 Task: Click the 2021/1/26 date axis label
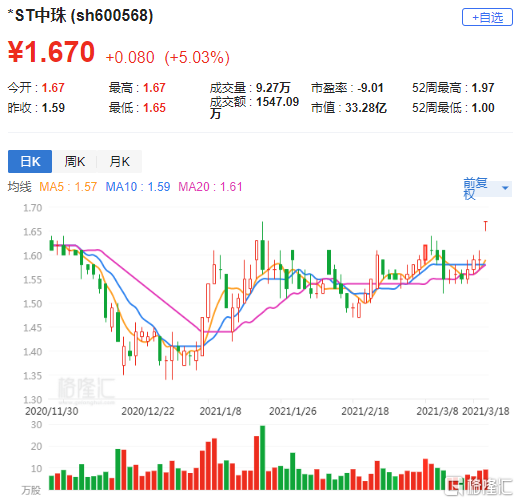tap(292, 411)
